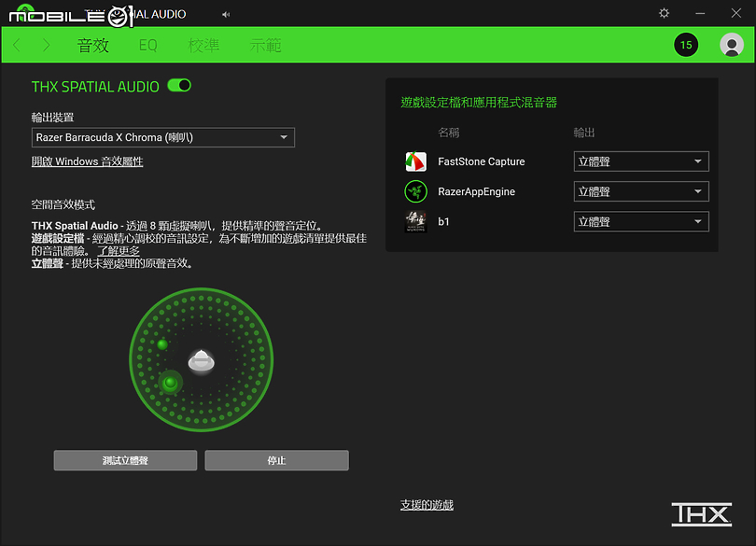Minimize the window
The image size is (756, 546).
point(700,13)
